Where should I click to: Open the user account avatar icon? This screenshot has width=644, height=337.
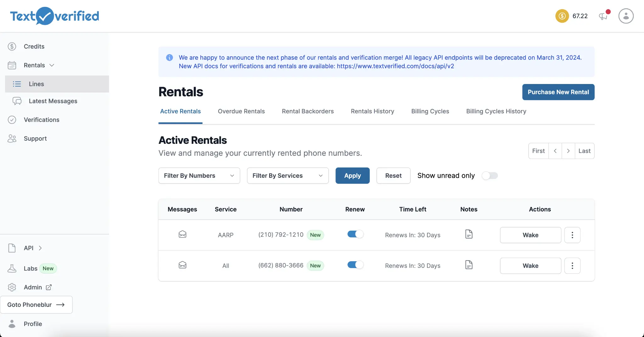(626, 16)
